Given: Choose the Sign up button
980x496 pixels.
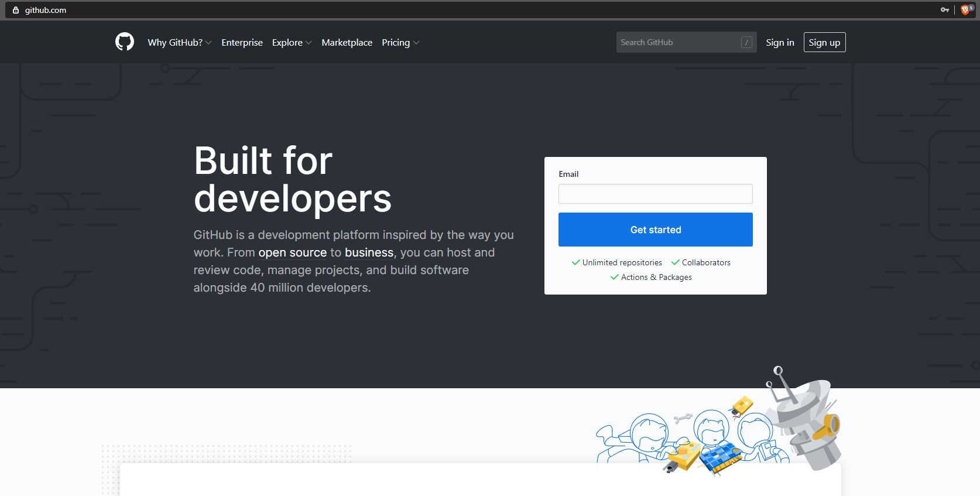Looking at the screenshot, I should click(x=824, y=42).
